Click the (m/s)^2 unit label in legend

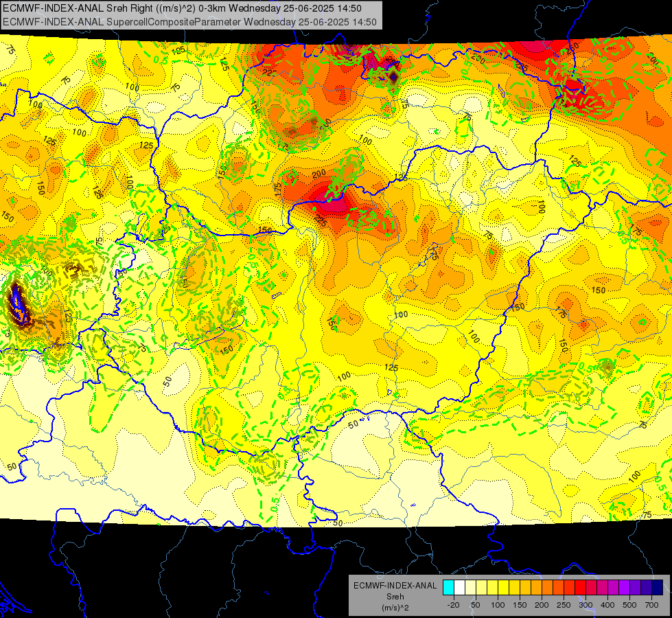coord(395,608)
